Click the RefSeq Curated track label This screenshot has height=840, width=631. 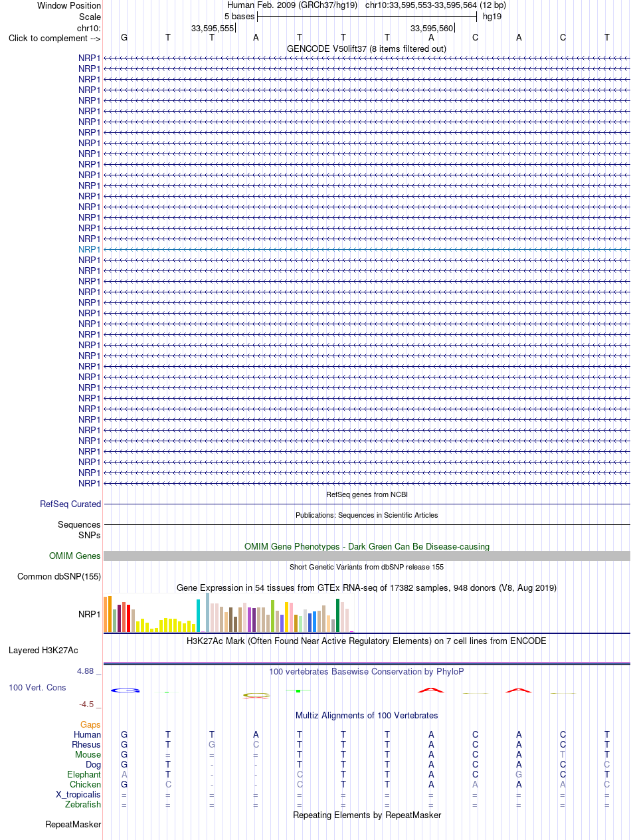click(70, 504)
